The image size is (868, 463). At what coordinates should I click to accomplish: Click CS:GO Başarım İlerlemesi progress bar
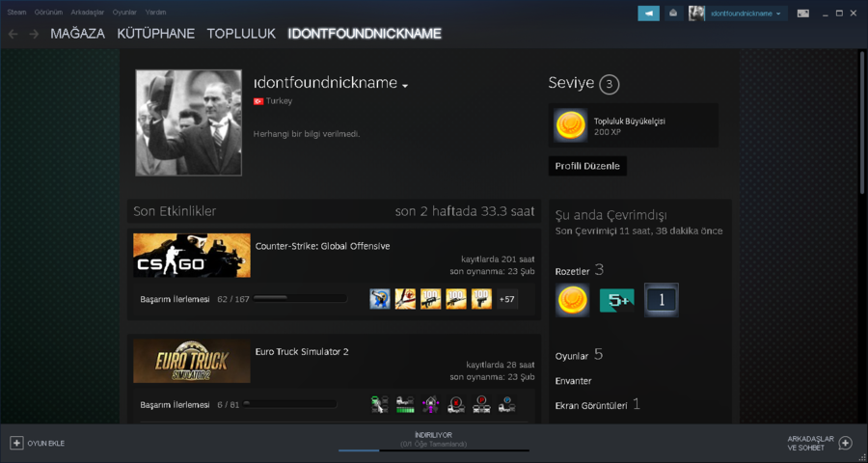300,298
